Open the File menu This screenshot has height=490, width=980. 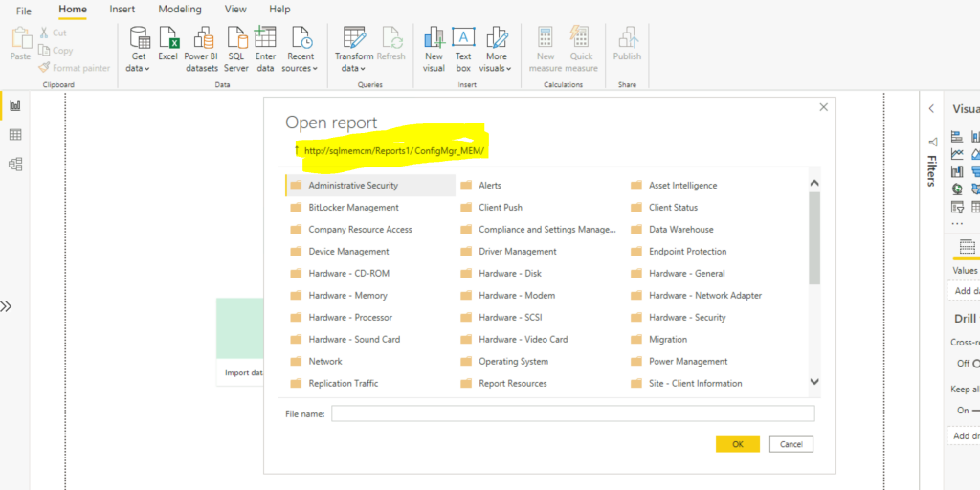pos(23,11)
